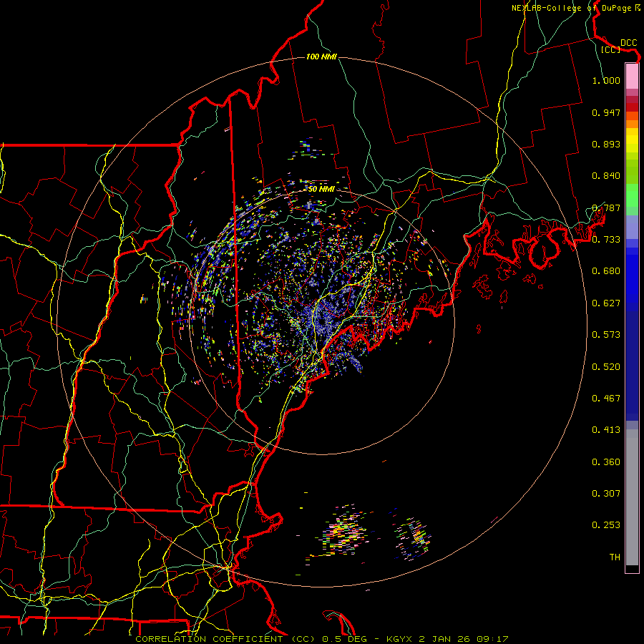Click the 0.947 color scale label
This screenshot has width=644, height=644.
pos(606,112)
